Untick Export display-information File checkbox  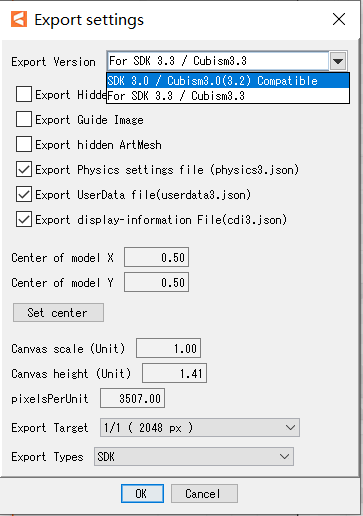(x=24, y=219)
